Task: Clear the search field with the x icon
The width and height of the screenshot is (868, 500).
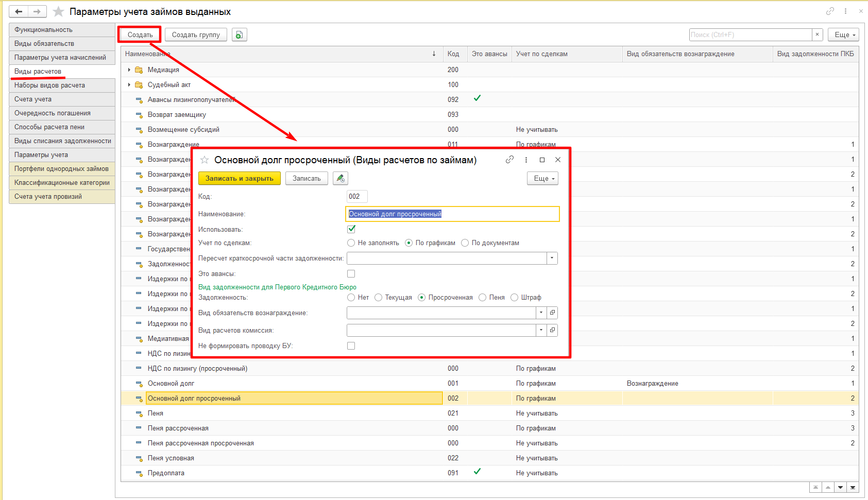Action: click(817, 35)
